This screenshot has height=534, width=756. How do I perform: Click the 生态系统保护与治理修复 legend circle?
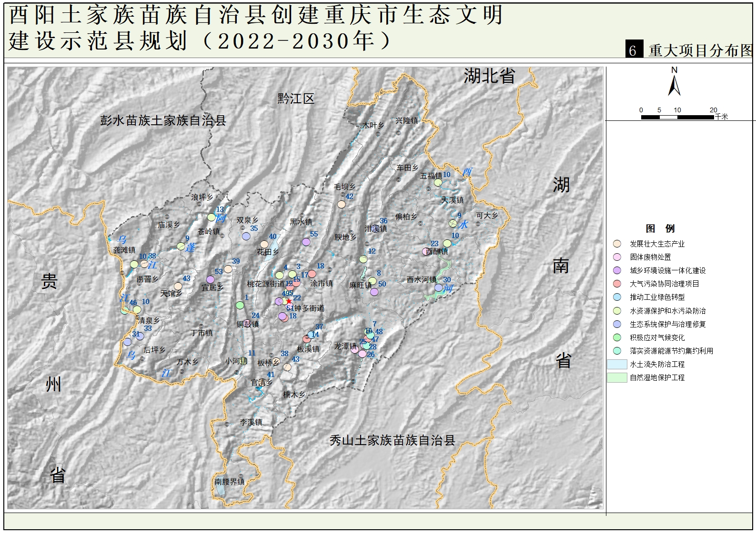pyautogui.click(x=617, y=324)
